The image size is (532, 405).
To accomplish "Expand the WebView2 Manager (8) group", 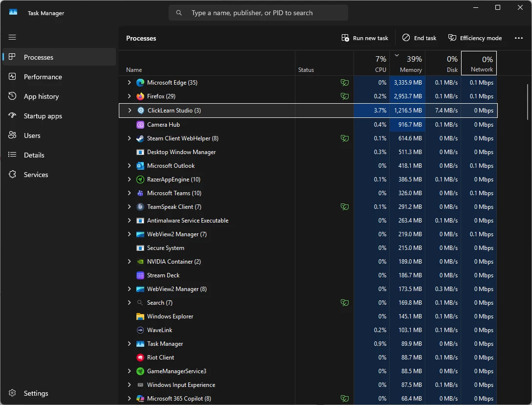I will coord(129,289).
